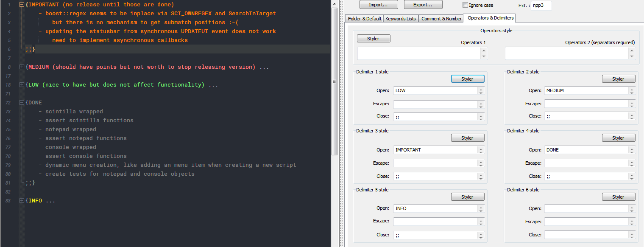Collapse the DONE fold block
The height and width of the screenshot is (247, 644).
coord(22,103)
